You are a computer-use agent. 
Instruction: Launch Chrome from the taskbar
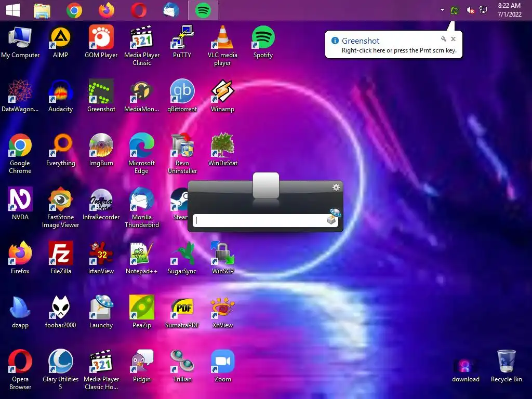[x=74, y=10]
